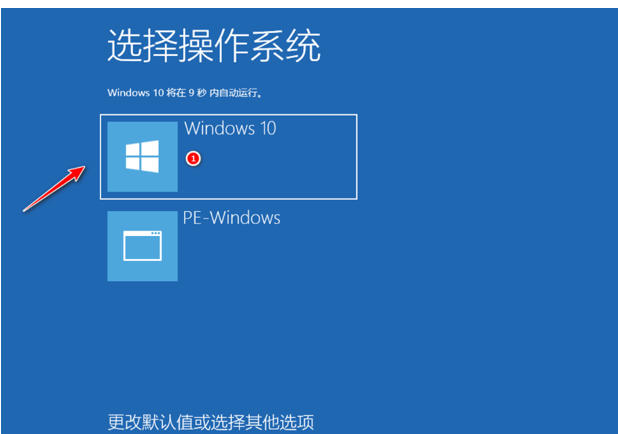The width and height of the screenshot is (618, 434).
Task: Select the Windows 10 text label
Action: [230, 129]
